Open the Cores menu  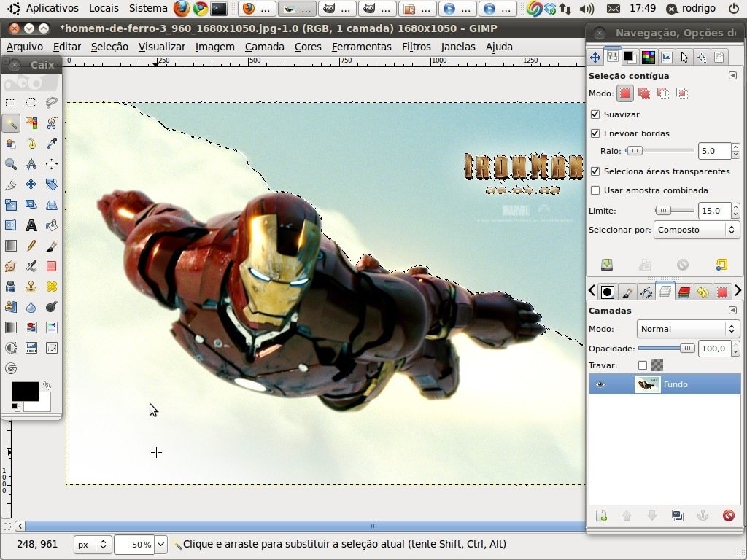[308, 47]
